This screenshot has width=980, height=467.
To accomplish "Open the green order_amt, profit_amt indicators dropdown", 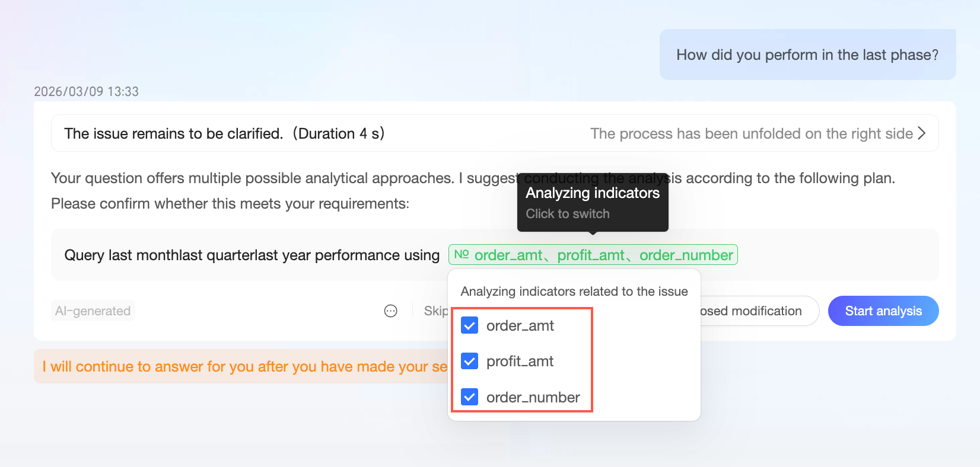I will pos(593,255).
